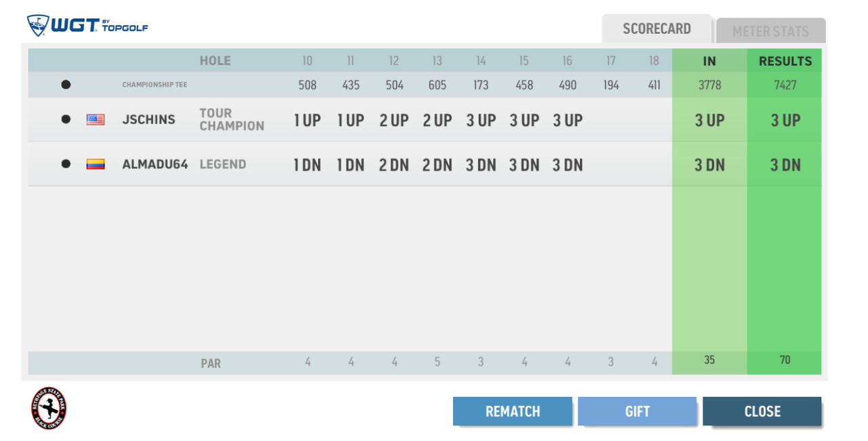The image size is (868, 441).
Task: Click the Close button
Action: [762, 411]
